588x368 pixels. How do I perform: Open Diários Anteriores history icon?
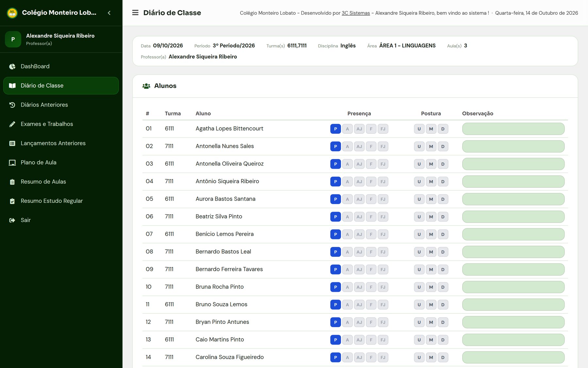point(12,105)
